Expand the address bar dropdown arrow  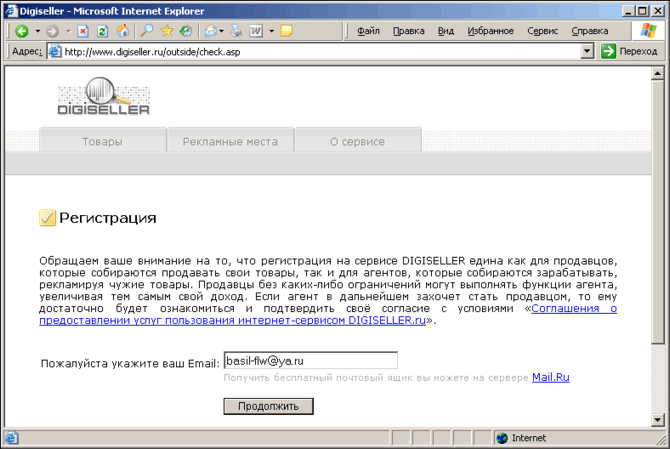coord(588,52)
